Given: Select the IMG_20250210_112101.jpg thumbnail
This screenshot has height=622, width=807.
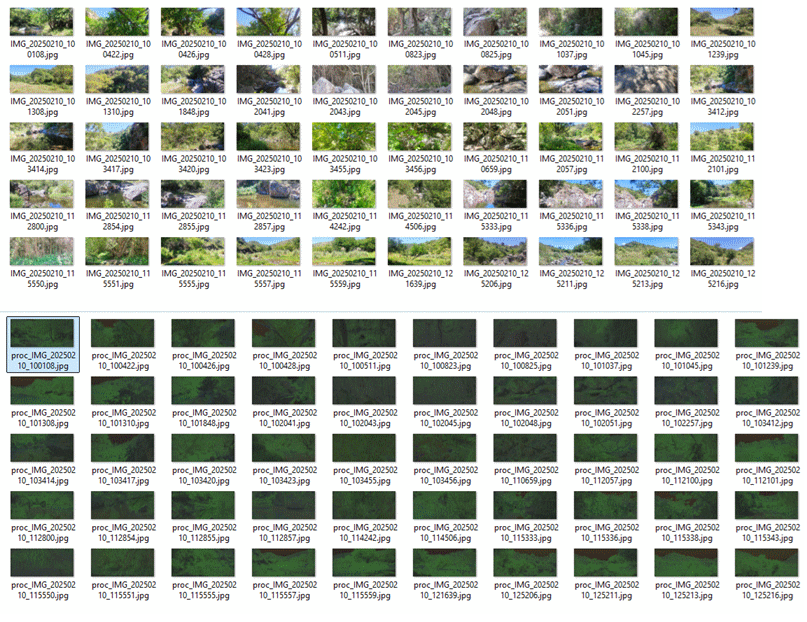Looking at the screenshot, I should 722,137.
